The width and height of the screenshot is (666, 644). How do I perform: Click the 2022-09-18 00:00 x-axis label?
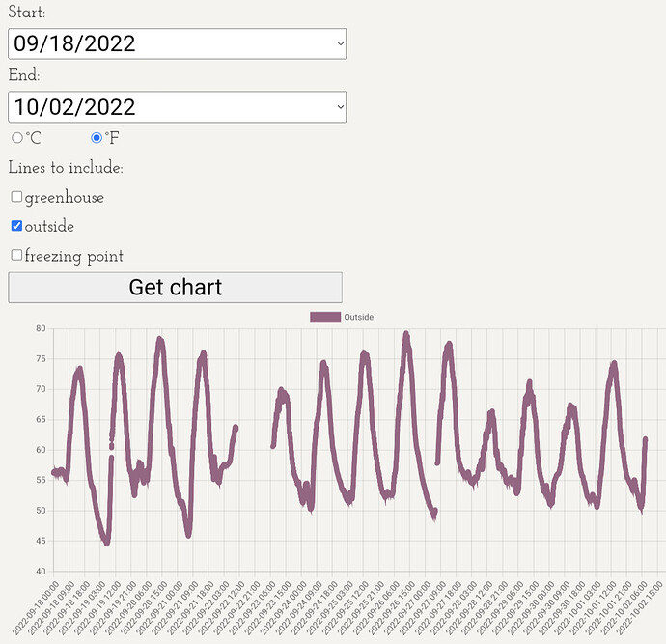point(36,608)
